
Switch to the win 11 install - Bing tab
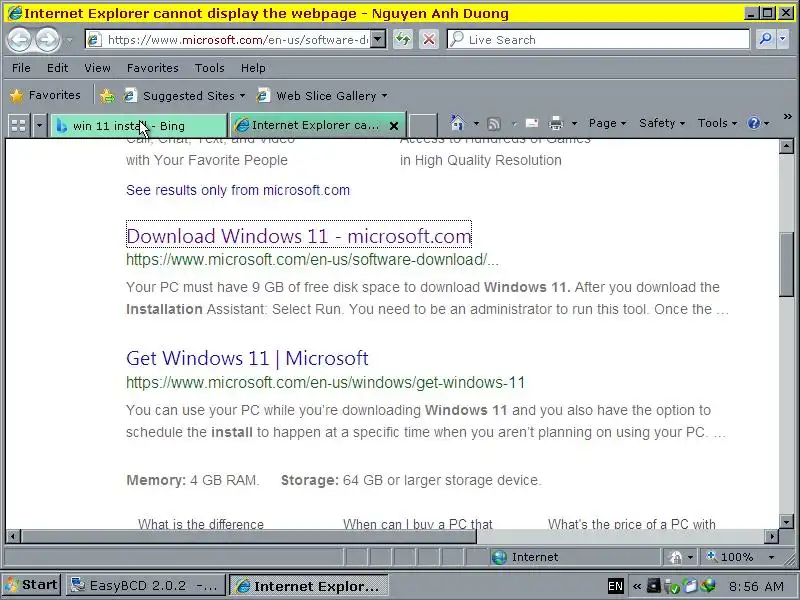pyautogui.click(x=139, y=126)
